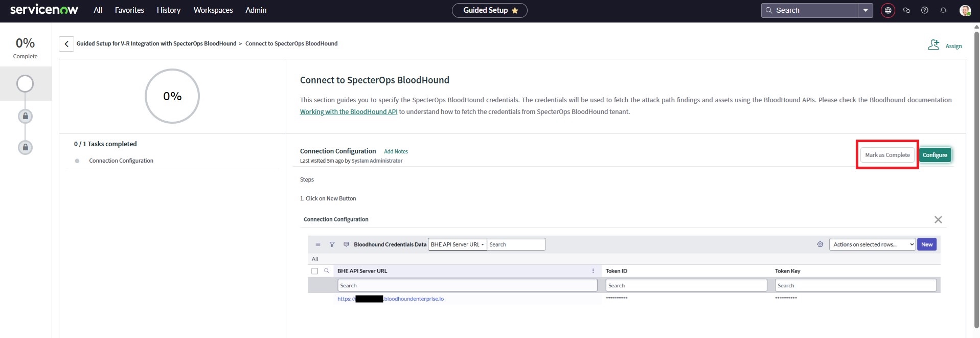Open the bloodhoundenterprise.io record link
The width and height of the screenshot is (980, 338).
pos(391,299)
